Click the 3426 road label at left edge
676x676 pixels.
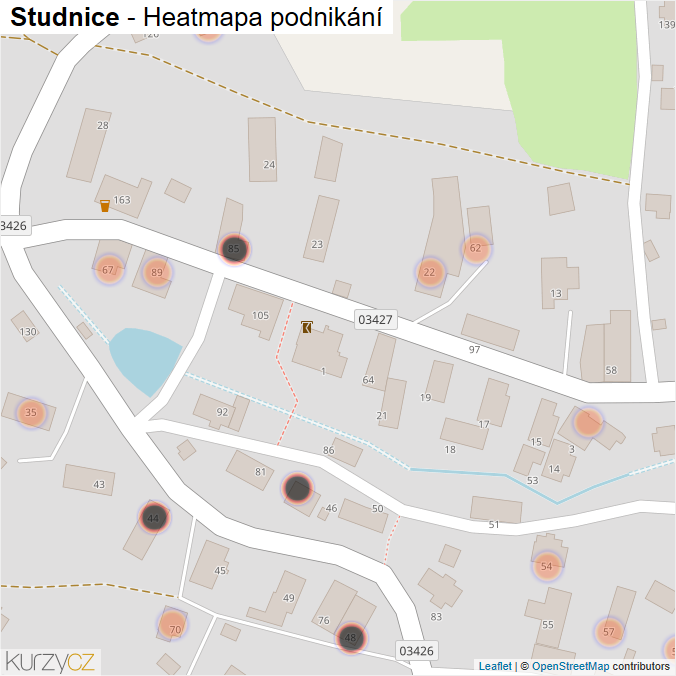pos(14,225)
